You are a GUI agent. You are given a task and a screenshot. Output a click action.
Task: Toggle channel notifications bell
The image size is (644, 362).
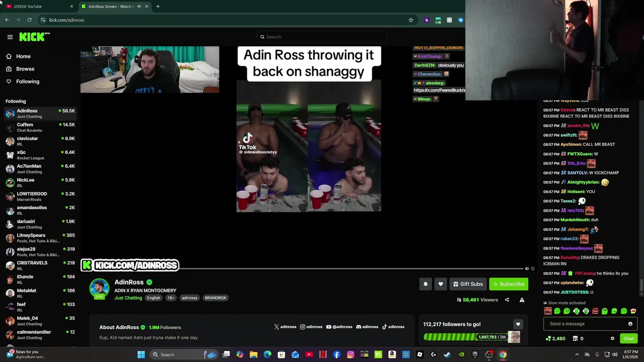point(426,284)
